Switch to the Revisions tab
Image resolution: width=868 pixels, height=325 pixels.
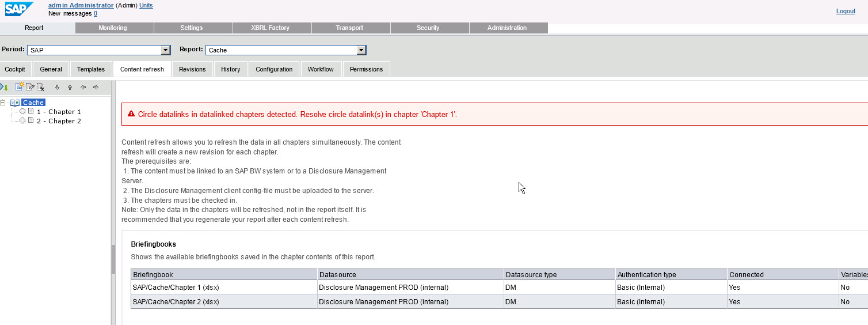pyautogui.click(x=192, y=69)
